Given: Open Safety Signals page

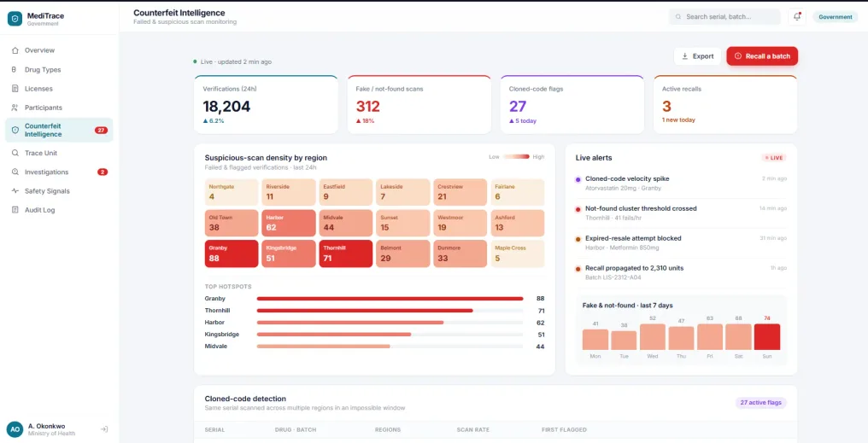Looking at the screenshot, I should (x=59, y=191).
